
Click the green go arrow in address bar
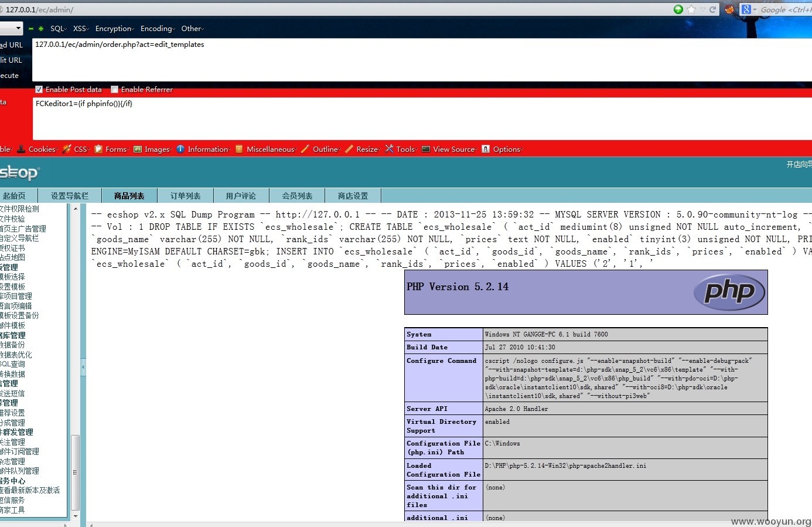click(x=678, y=9)
